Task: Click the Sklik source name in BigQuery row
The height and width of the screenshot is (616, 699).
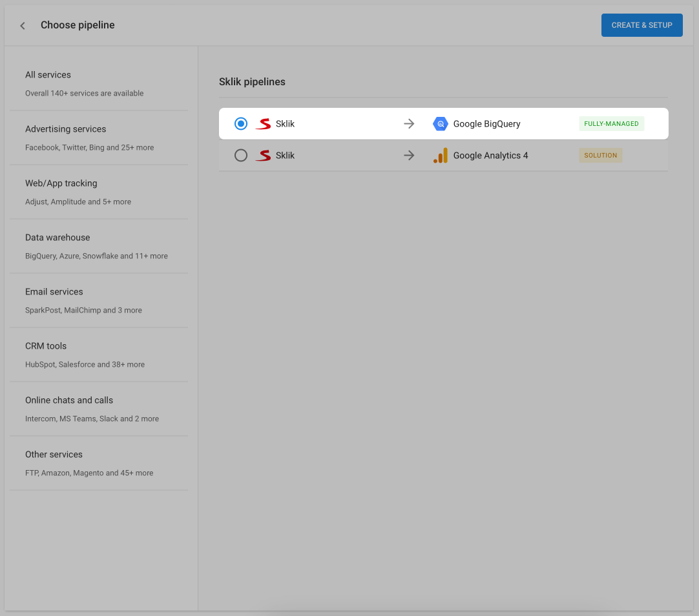Action: (285, 124)
